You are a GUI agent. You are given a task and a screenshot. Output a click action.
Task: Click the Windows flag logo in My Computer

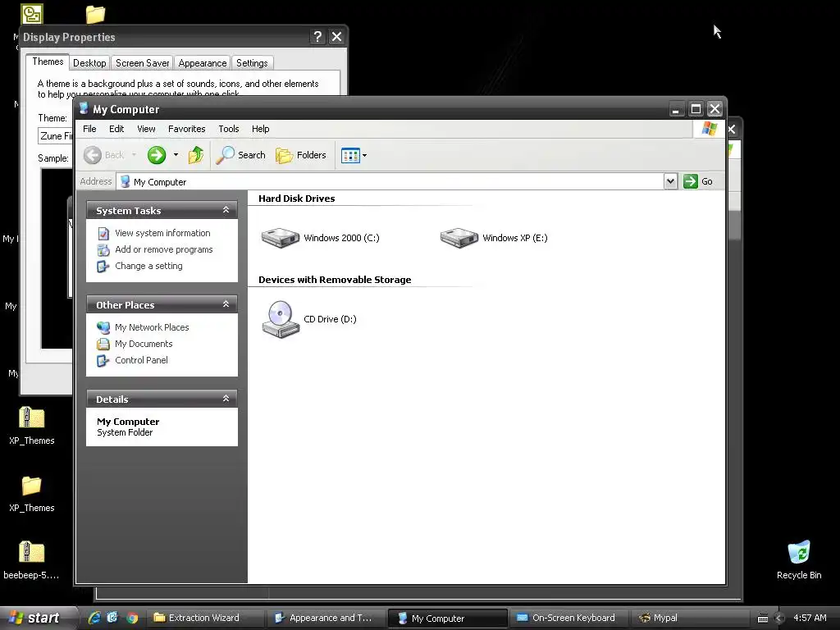pyautogui.click(x=710, y=129)
